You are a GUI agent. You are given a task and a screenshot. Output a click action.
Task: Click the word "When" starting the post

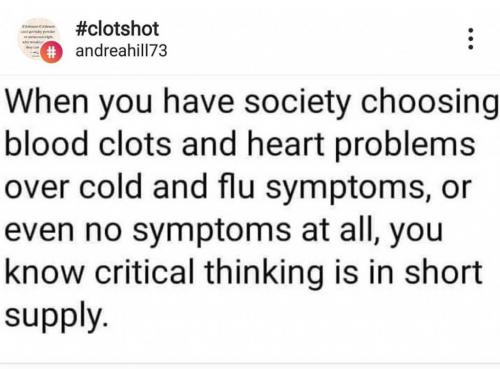(x=47, y=101)
